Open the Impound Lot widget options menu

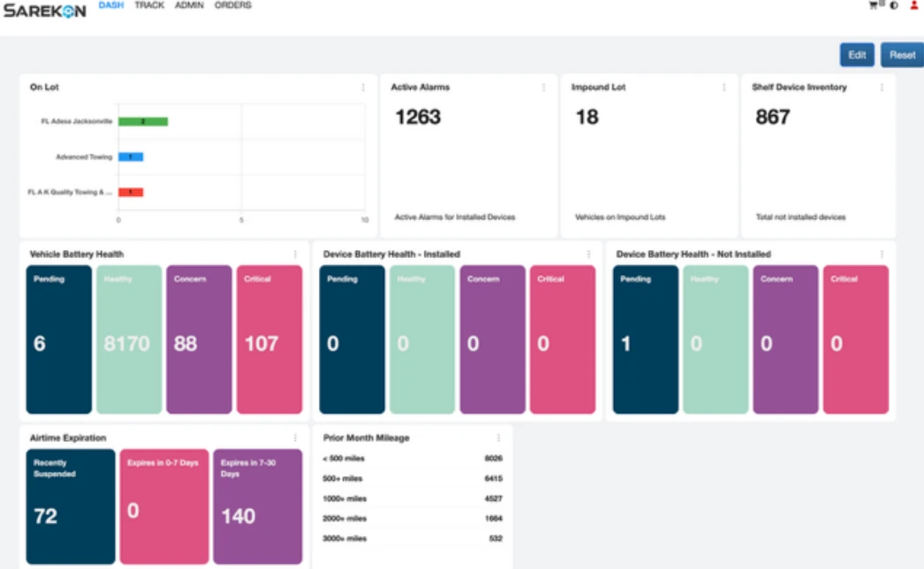(723, 87)
